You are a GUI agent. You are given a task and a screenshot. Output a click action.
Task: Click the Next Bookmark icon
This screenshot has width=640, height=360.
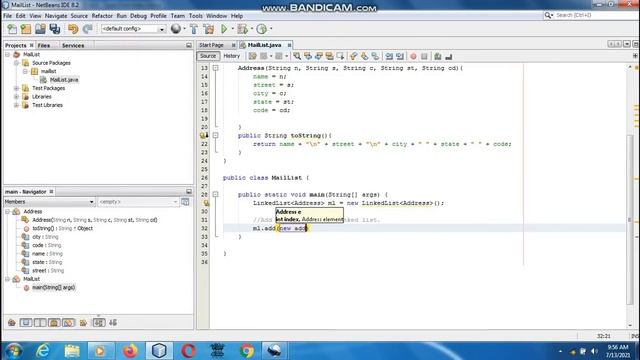[x=364, y=56]
